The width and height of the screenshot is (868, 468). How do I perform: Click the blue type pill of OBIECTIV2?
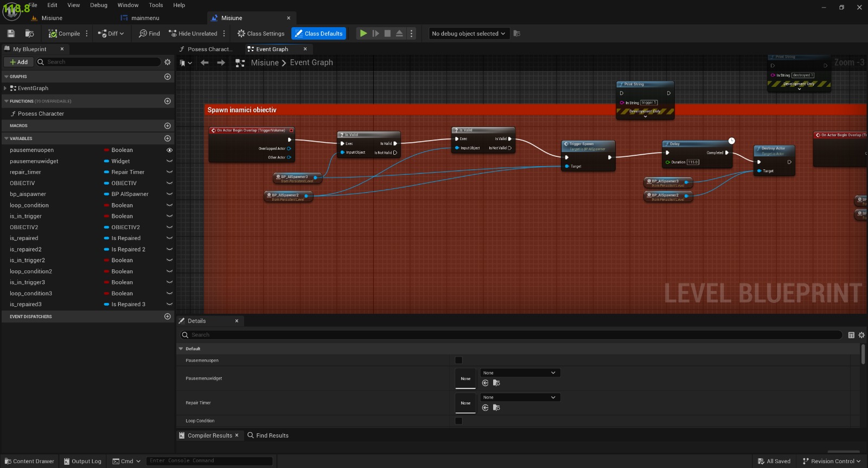(107, 227)
